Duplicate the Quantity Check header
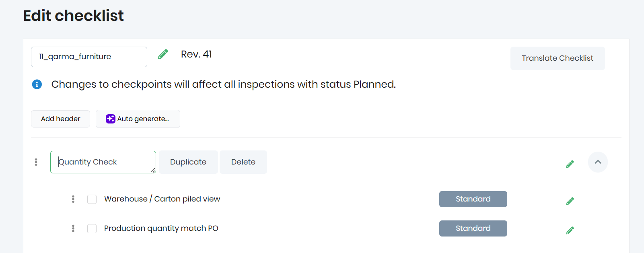Image resolution: width=644 pixels, height=253 pixels. [188, 162]
